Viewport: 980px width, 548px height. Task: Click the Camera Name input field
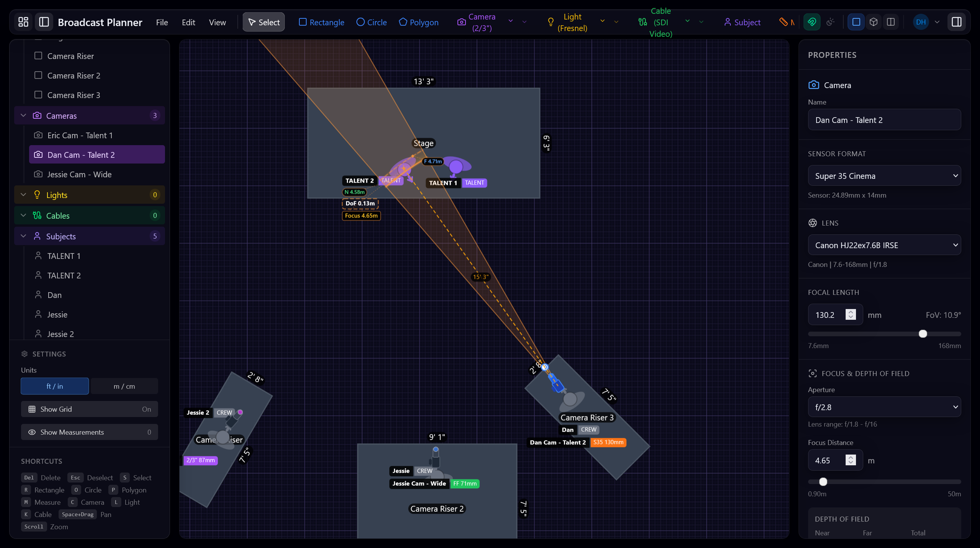pos(884,119)
